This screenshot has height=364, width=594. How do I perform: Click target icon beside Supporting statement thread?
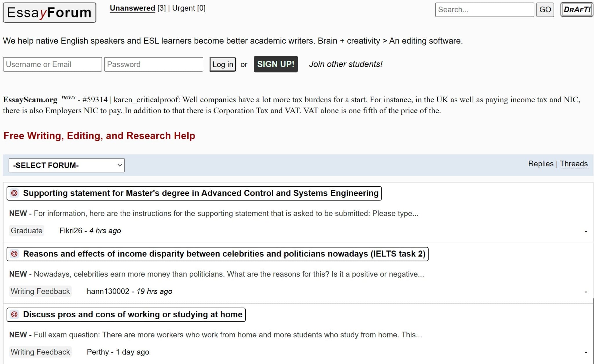(x=14, y=193)
